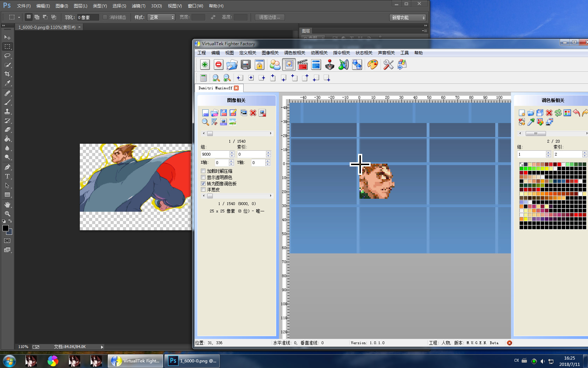The width and height of the screenshot is (588, 368).
Task: Click the 羽化 feather input field
Action: pyautogui.click(x=88, y=17)
